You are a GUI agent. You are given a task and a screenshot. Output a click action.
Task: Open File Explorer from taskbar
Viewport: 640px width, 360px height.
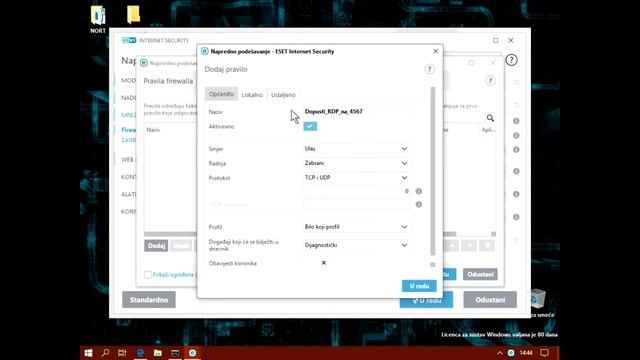(x=158, y=353)
